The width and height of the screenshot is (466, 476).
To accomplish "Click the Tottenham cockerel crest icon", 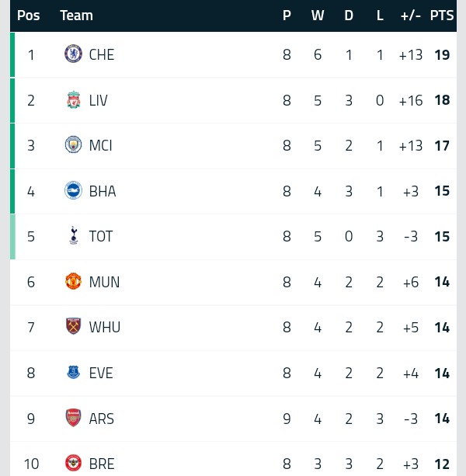I will pos(74,235).
